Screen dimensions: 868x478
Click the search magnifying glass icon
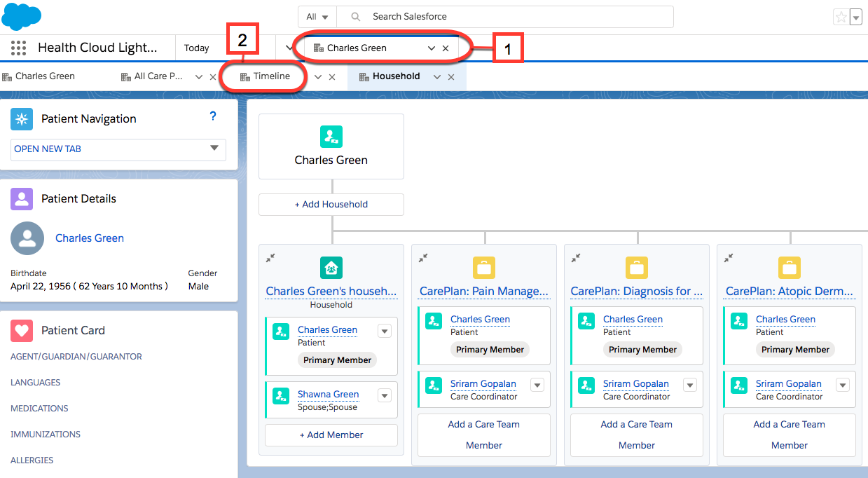[x=354, y=16]
